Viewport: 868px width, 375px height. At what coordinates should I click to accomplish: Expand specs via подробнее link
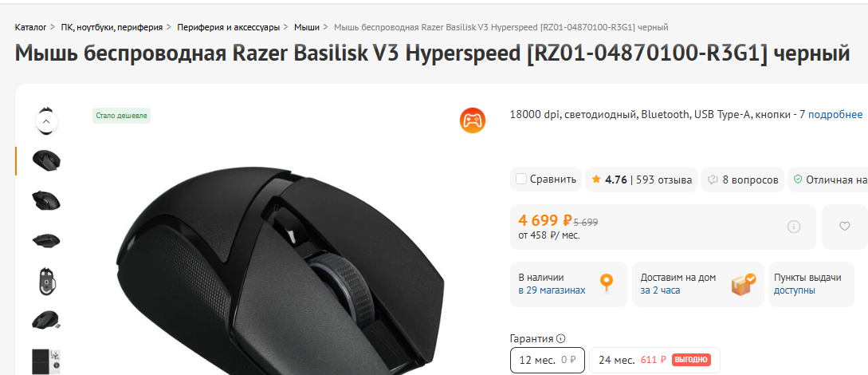[835, 115]
